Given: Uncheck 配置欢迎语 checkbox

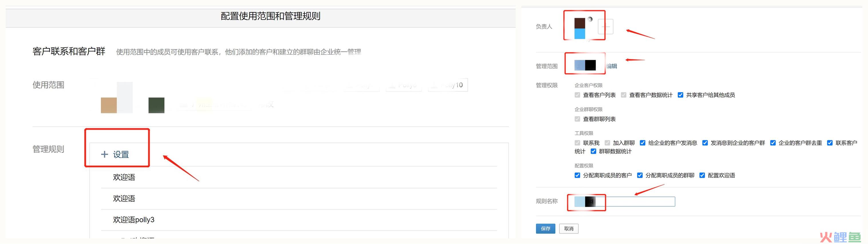Looking at the screenshot, I should 702,175.
